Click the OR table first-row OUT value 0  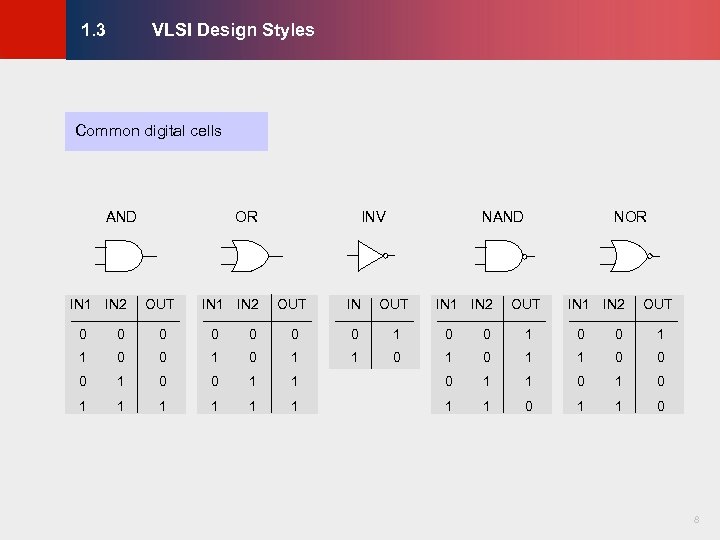click(x=295, y=334)
